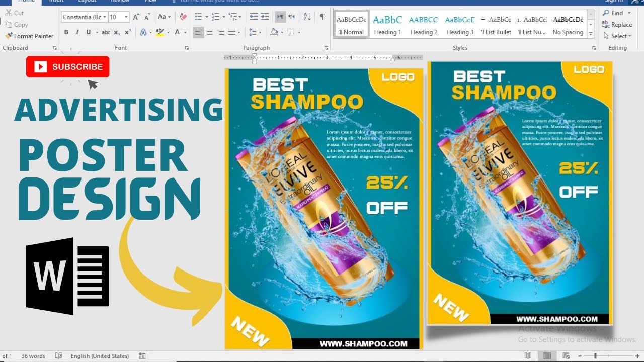The width and height of the screenshot is (644, 362).
Task: Clear all formatting with eraser icon
Action: coord(183,17)
